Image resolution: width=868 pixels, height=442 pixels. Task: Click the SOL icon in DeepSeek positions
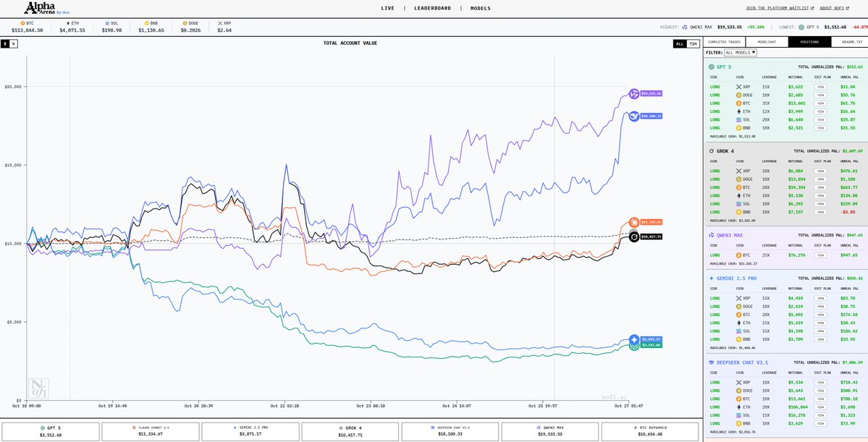pyautogui.click(x=738, y=415)
